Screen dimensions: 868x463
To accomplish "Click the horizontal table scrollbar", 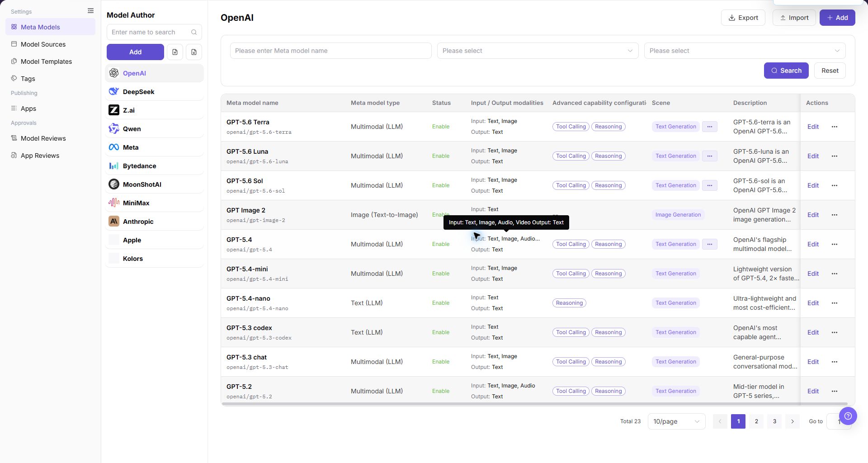I will click(534, 404).
